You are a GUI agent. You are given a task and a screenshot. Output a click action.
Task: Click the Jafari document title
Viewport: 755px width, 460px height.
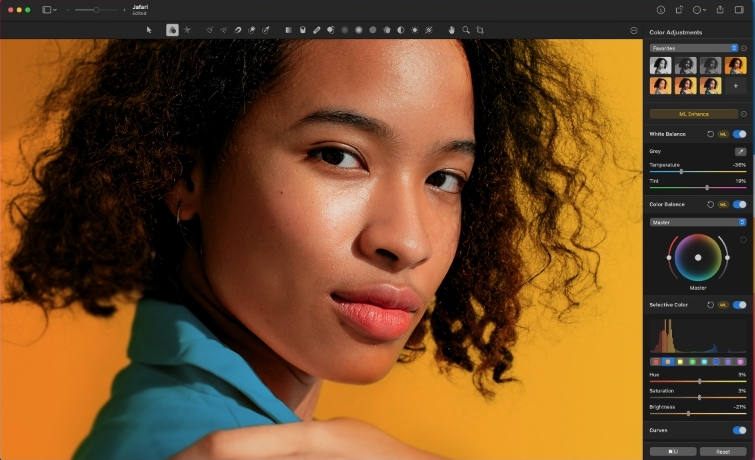[x=140, y=7]
